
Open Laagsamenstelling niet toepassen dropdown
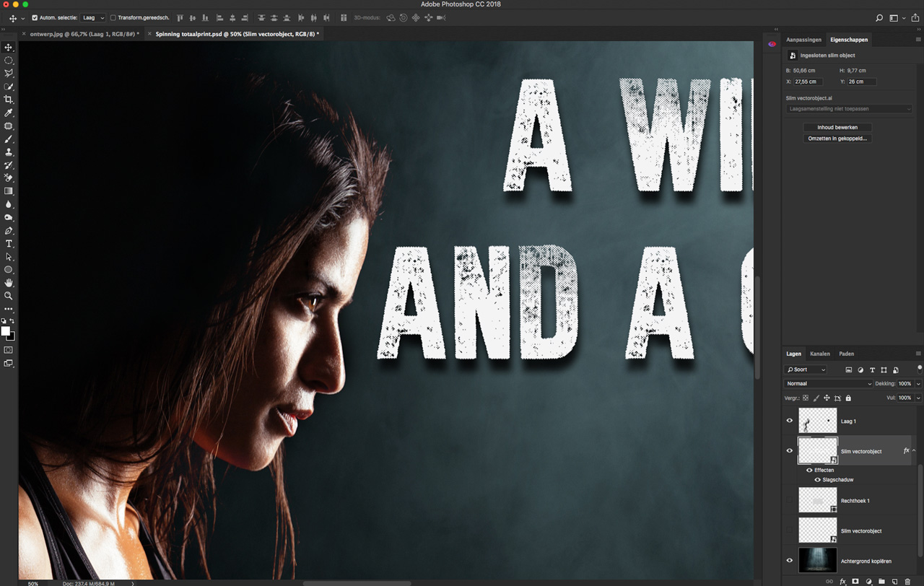point(849,109)
